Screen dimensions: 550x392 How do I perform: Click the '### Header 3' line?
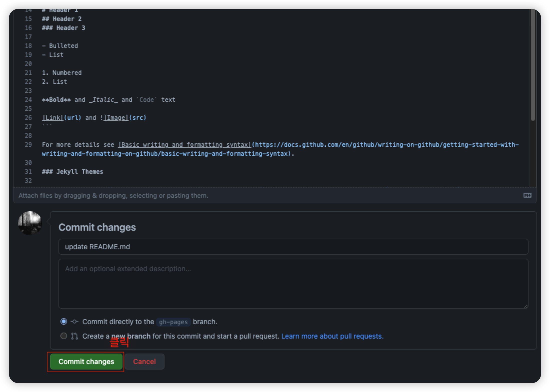(63, 28)
